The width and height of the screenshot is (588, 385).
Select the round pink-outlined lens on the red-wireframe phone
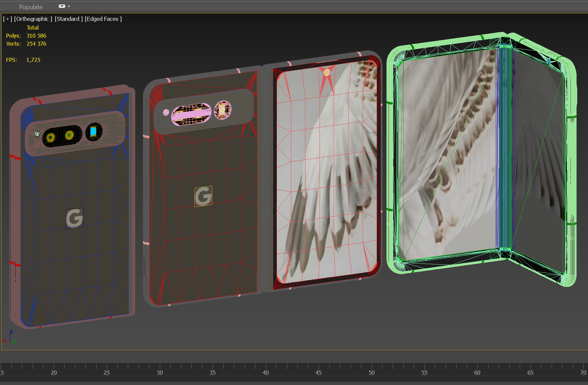223,110
